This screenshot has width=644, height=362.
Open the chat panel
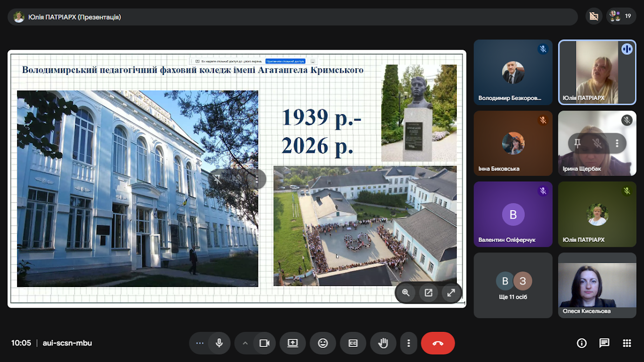(x=604, y=343)
